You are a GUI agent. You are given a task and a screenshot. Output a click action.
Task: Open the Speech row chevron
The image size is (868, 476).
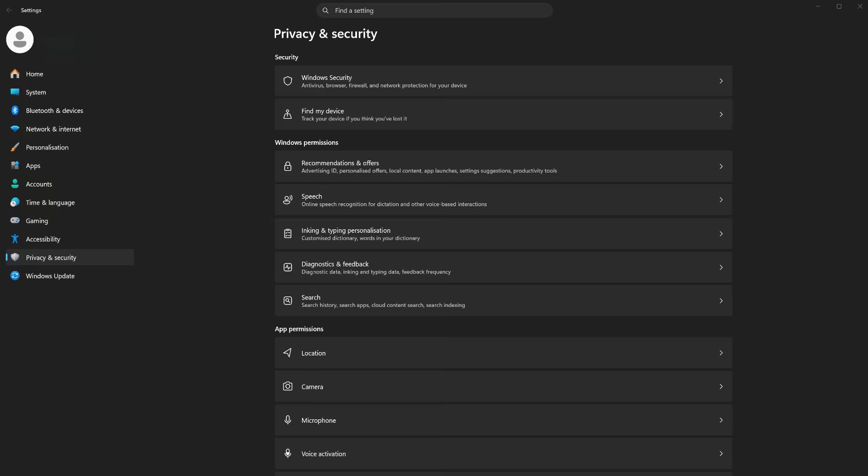pyautogui.click(x=721, y=200)
